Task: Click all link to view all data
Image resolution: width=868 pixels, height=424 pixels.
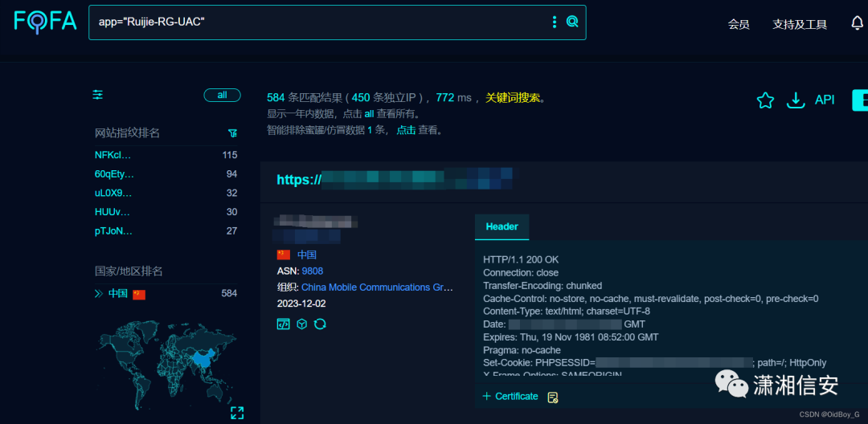Action: pos(369,114)
